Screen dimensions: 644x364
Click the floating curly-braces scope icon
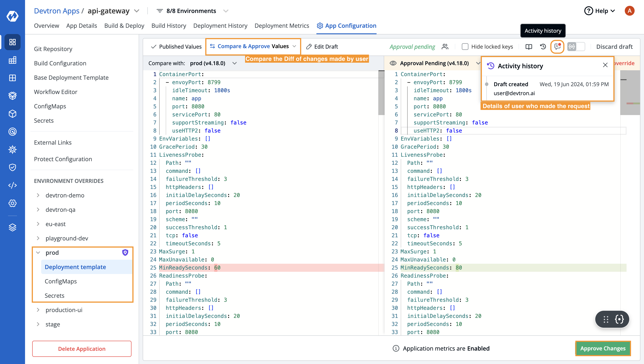tap(619, 319)
